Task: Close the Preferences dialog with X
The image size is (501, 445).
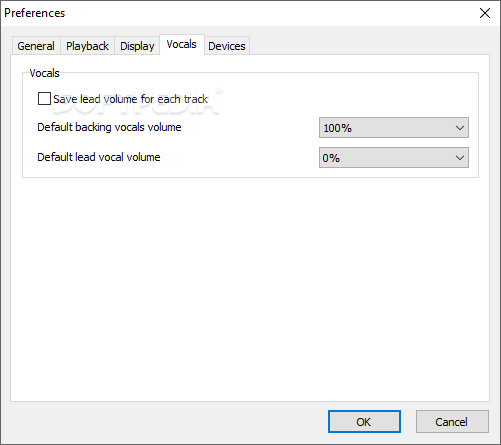Action: pyautogui.click(x=484, y=13)
